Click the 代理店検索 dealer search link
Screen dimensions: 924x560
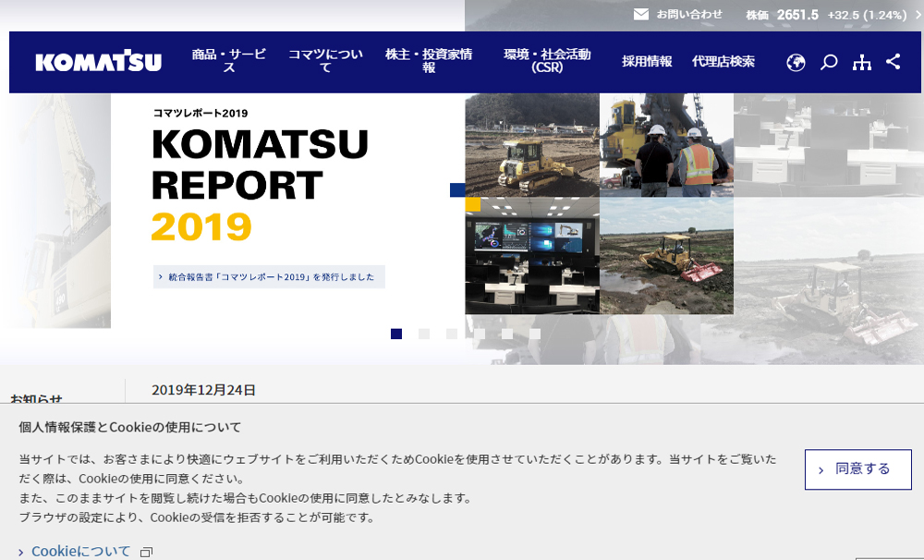click(723, 62)
